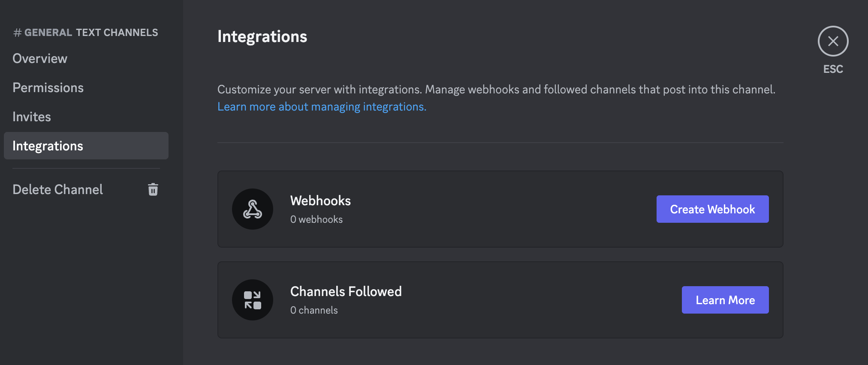The width and height of the screenshot is (868, 365).
Task: Click the X close circle icon
Action: [832, 41]
